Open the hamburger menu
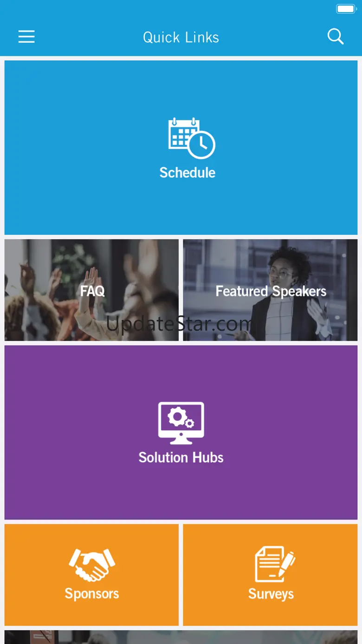This screenshot has width=362, height=644. (26, 37)
